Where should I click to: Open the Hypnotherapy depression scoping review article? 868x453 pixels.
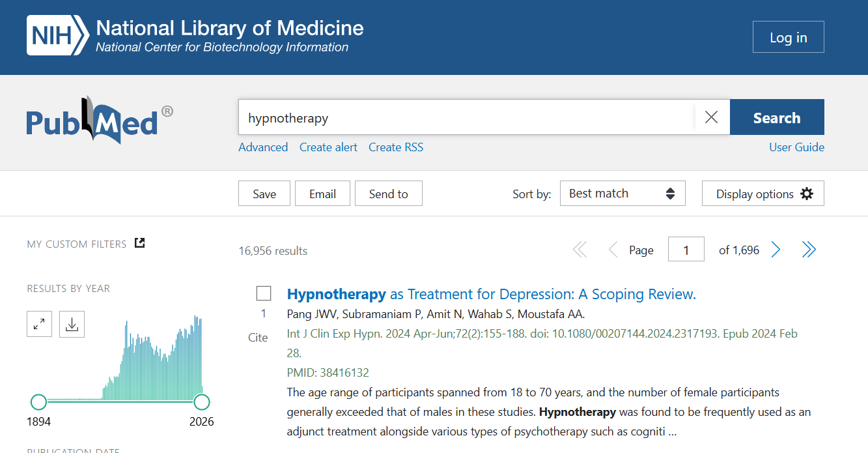coord(491,294)
